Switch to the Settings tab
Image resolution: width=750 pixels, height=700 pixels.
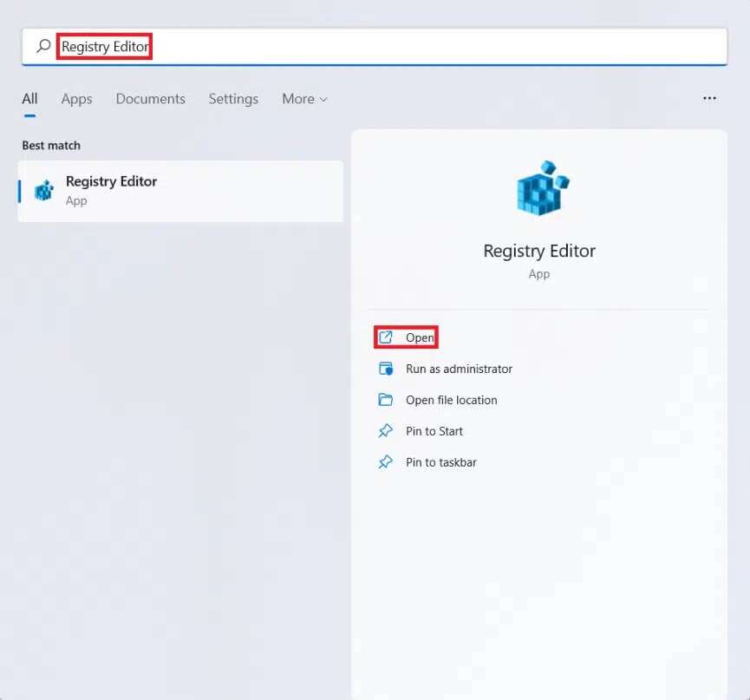pos(233,99)
